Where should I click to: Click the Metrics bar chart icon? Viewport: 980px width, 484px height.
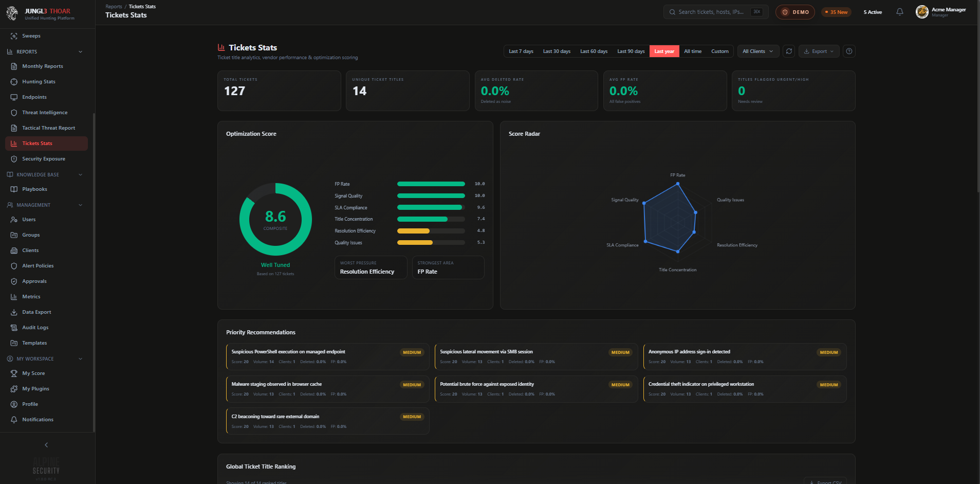point(14,297)
